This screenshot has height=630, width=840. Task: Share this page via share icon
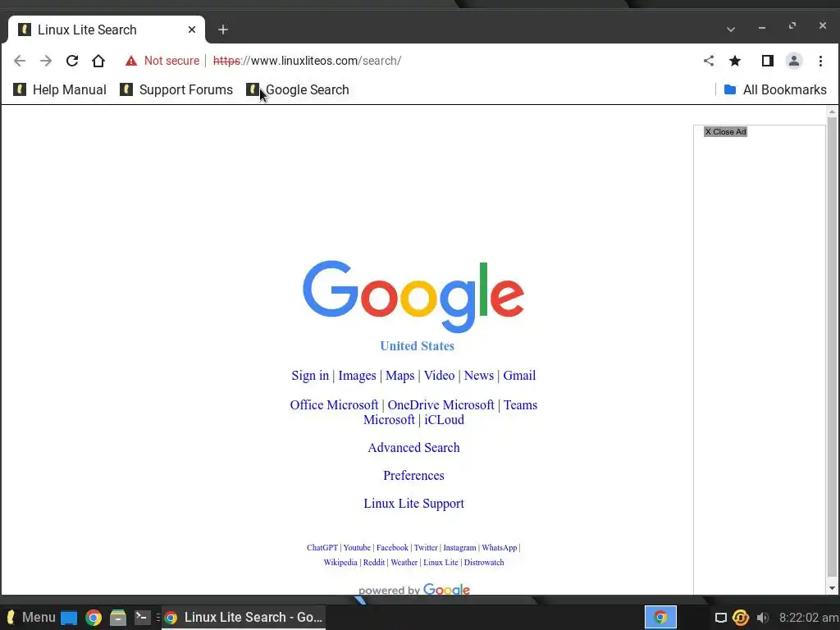[709, 61]
